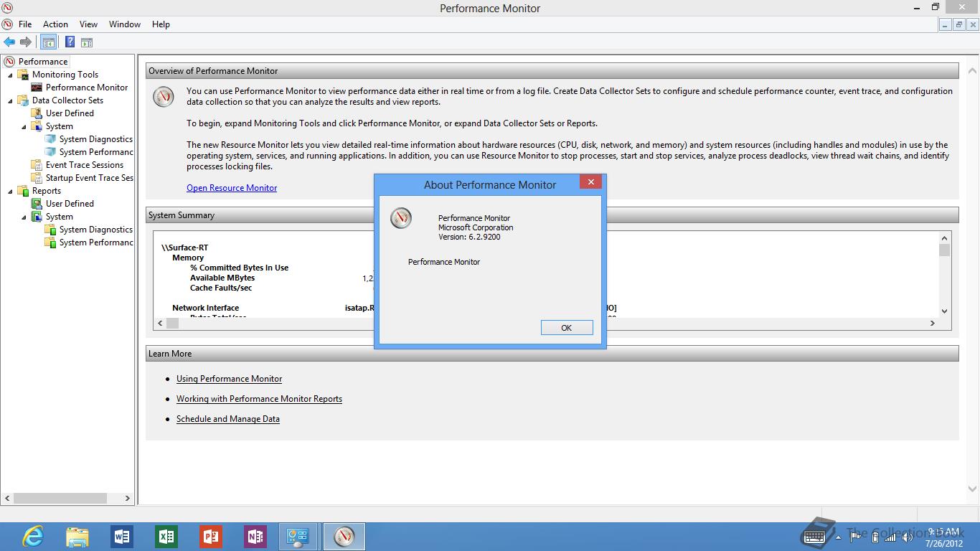Screen dimensions: 980x551
Task: Open the Performance Monitor graph node in the tree
Action: pos(87,88)
